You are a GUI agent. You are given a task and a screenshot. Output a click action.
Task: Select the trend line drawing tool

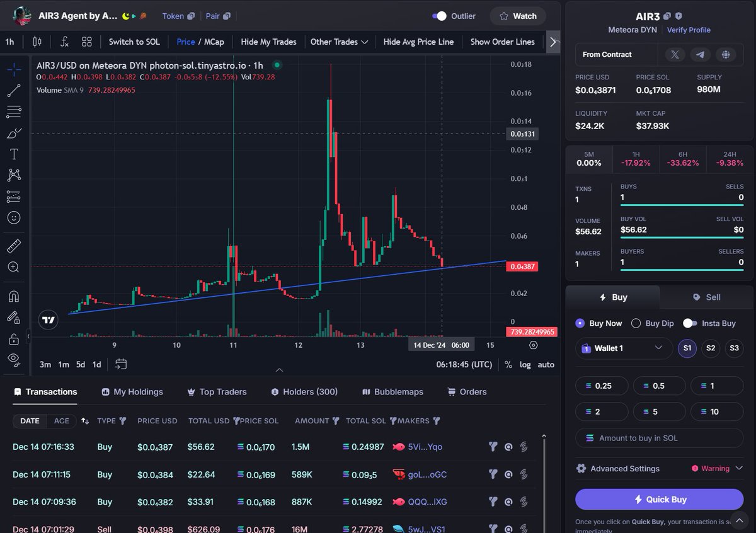14,91
